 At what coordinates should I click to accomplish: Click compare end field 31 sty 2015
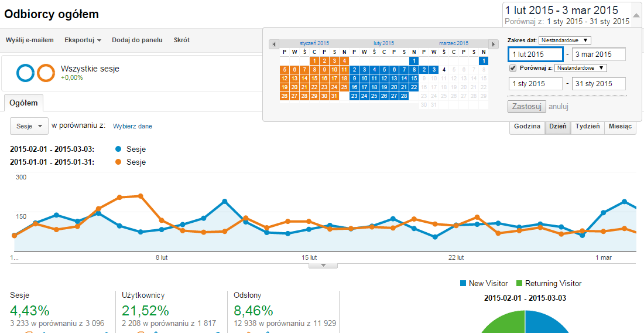click(599, 83)
